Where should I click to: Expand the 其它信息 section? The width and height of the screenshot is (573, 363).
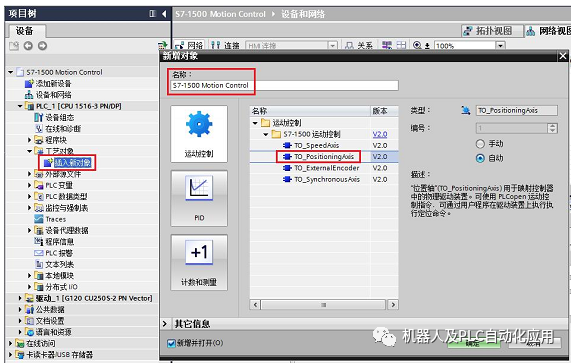click(165, 324)
